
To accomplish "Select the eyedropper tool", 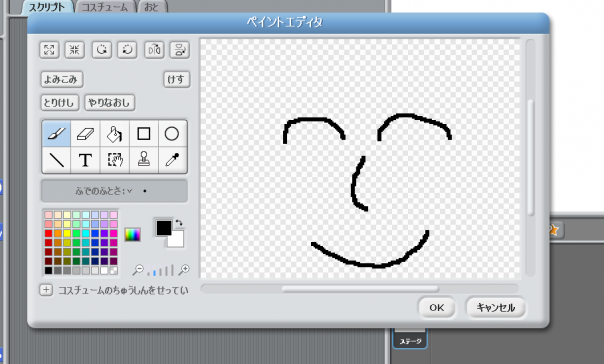I will pyautogui.click(x=172, y=159).
